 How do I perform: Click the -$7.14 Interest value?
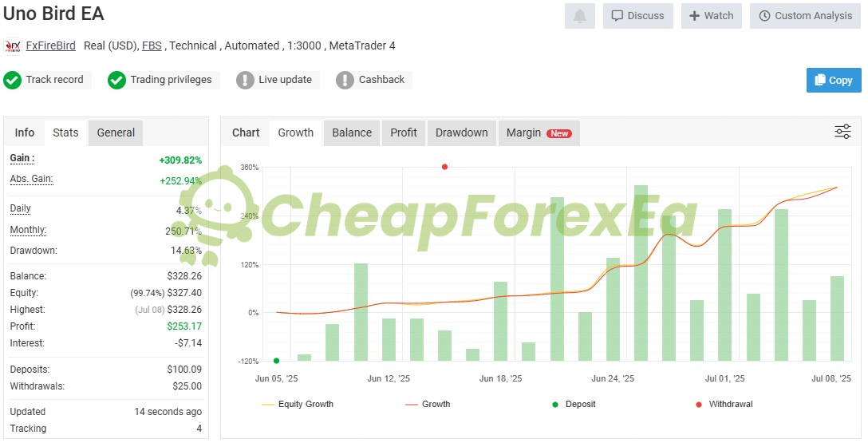click(x=188, y=343)
